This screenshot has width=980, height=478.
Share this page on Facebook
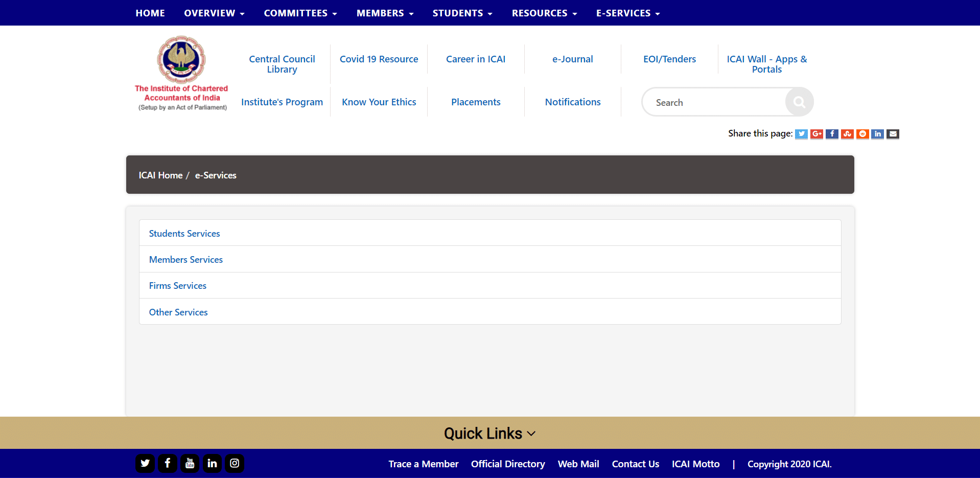point(832,134)
